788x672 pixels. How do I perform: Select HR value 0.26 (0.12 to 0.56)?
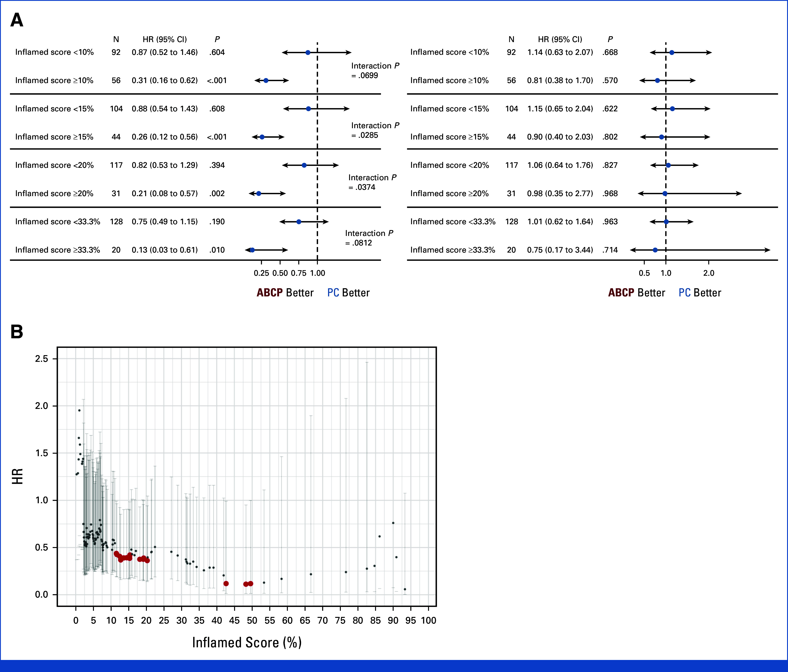(x=165, y=137)
